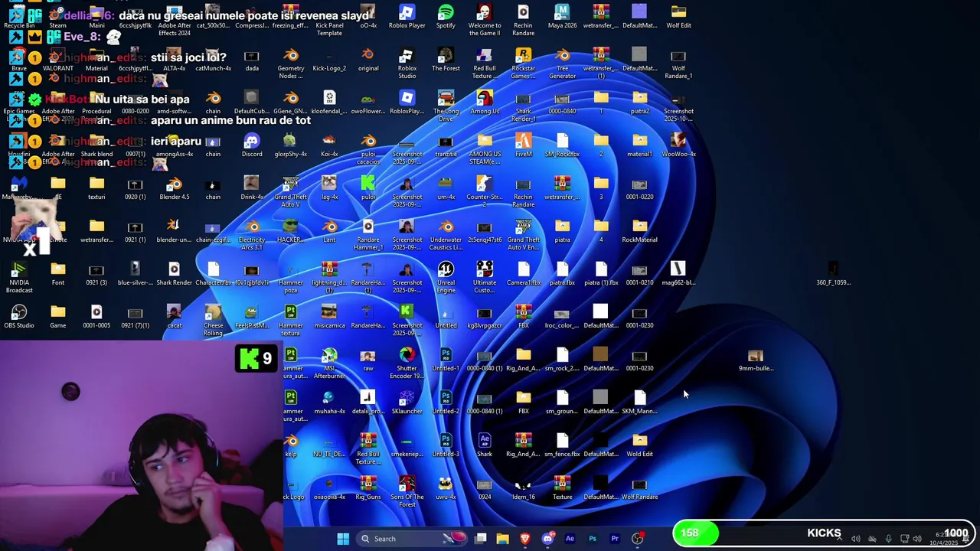This screenshot has height=551, width=980.
Task: Open the Texture archive file
Action: [562, 488]
